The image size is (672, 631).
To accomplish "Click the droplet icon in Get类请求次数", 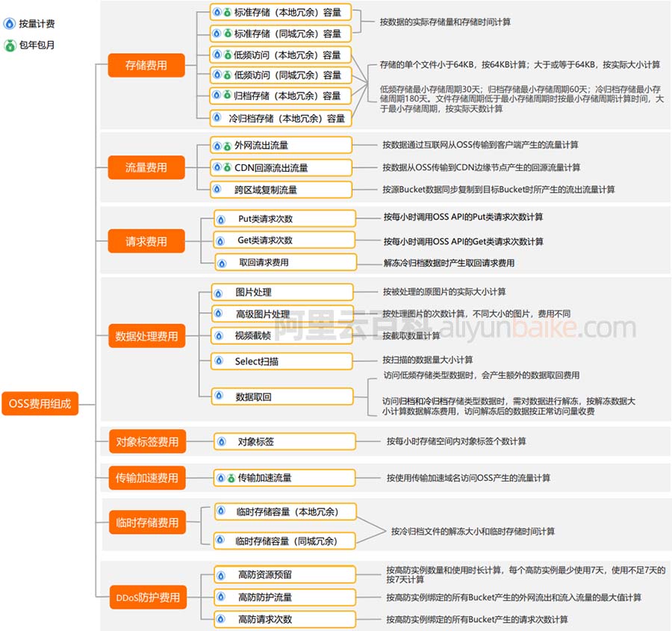I will coord(220,241).
